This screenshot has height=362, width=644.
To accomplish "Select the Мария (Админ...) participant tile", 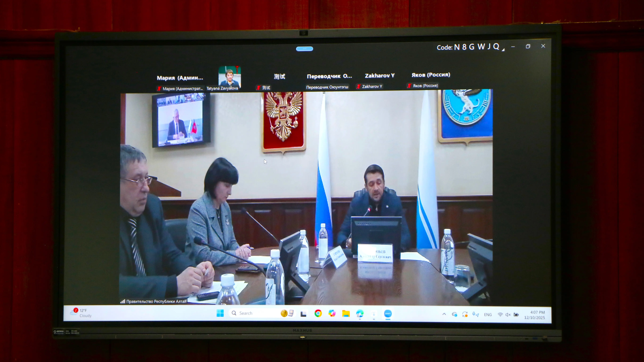I will click(180, 78).
